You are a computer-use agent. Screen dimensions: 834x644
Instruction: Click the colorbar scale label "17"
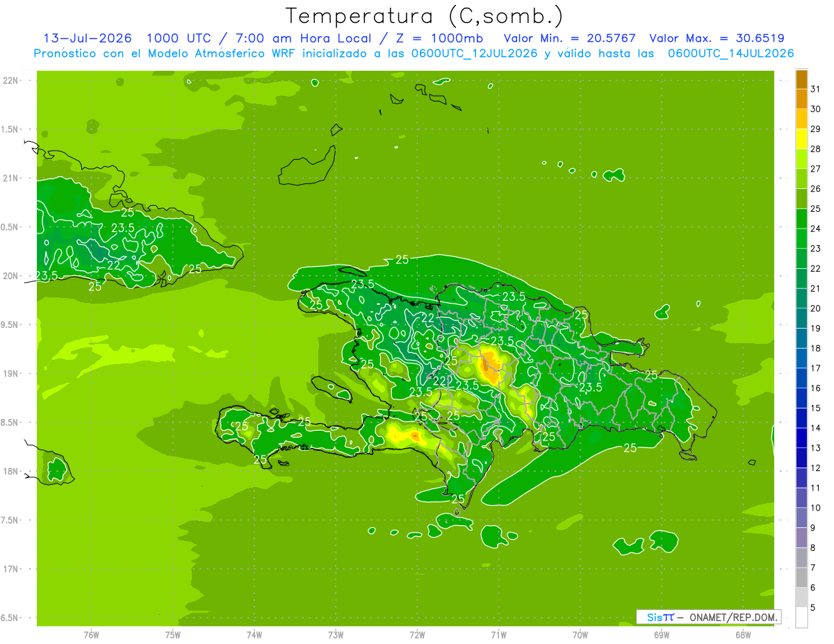(816, 368)
